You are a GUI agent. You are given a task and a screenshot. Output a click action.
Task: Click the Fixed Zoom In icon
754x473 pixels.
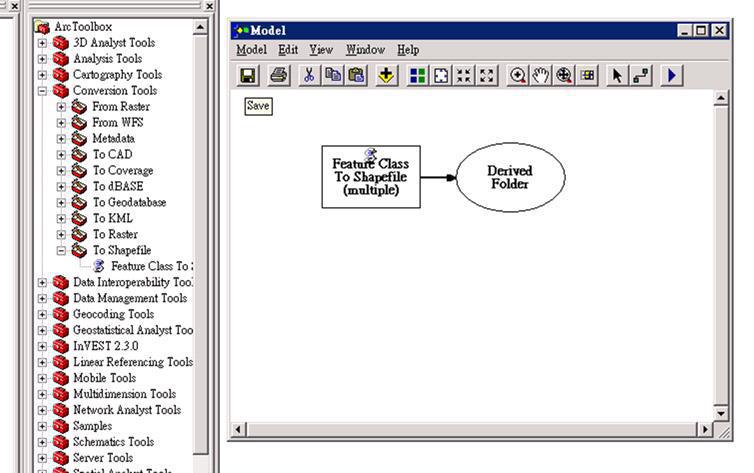(x=464, y=75)
